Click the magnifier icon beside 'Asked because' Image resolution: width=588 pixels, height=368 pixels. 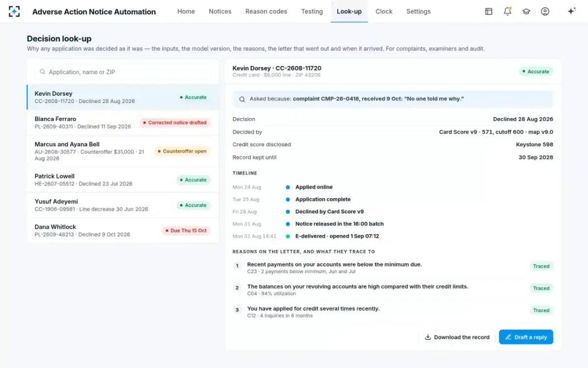tap(242, 99)
